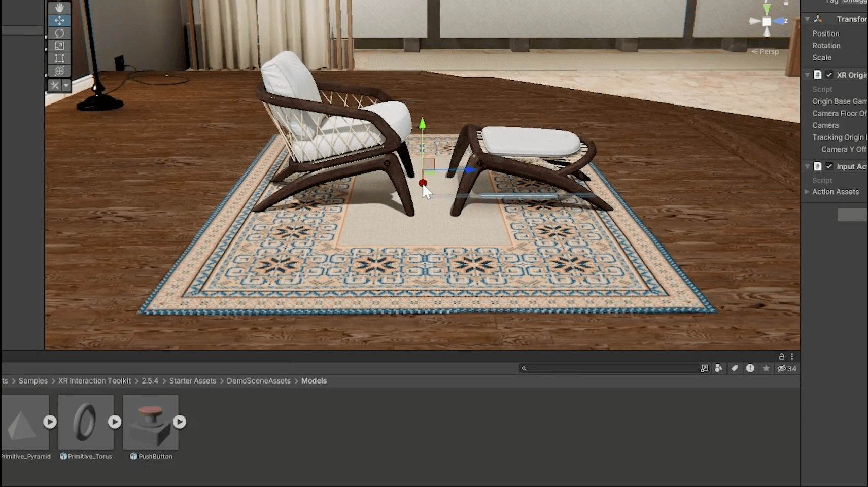Open the custom tools dropdown arrow

coord(66,85)
